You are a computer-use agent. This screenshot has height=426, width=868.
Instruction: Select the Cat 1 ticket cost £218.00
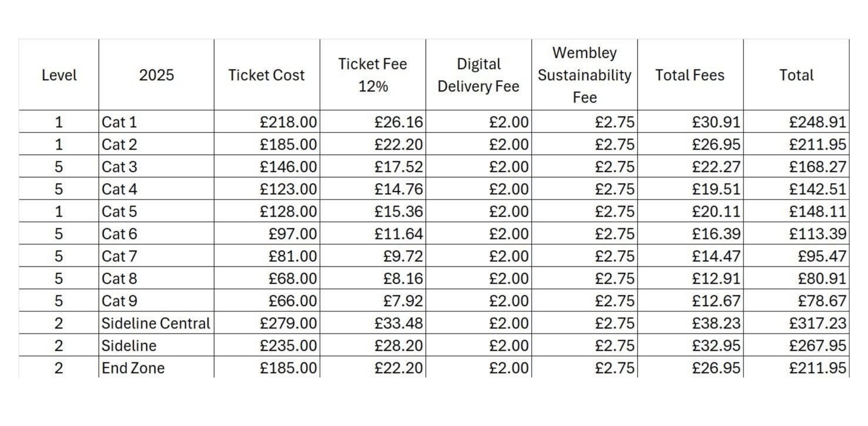(288, 122)
